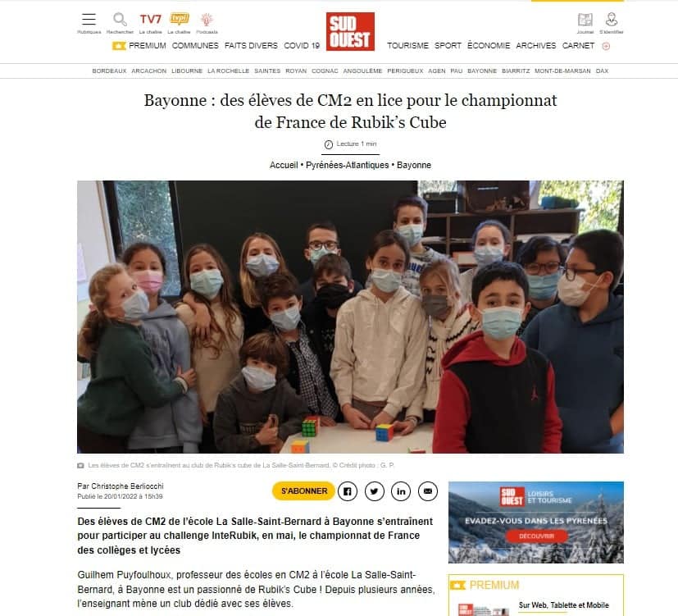The height and width of the screenshot is (616, 678).
Task: Open the FAITS DIVERS menu item
Action: pyautogui.click(x=251, y=45)
